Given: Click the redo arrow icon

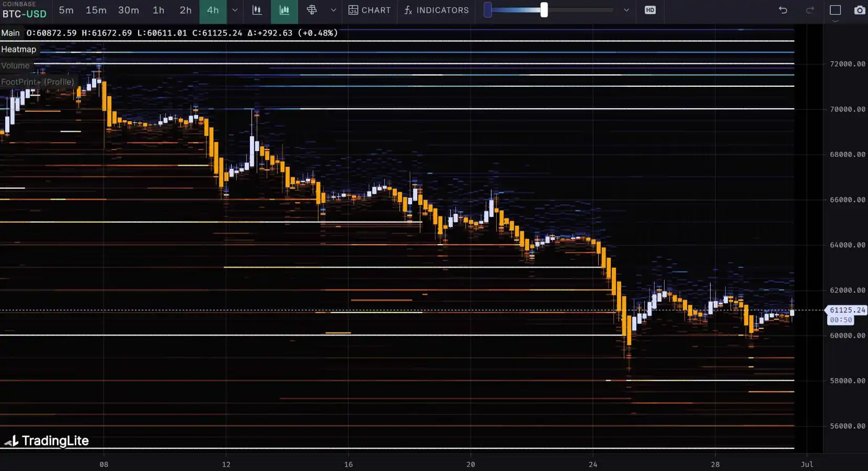Looking at the screenshot, I should (810, 10).
